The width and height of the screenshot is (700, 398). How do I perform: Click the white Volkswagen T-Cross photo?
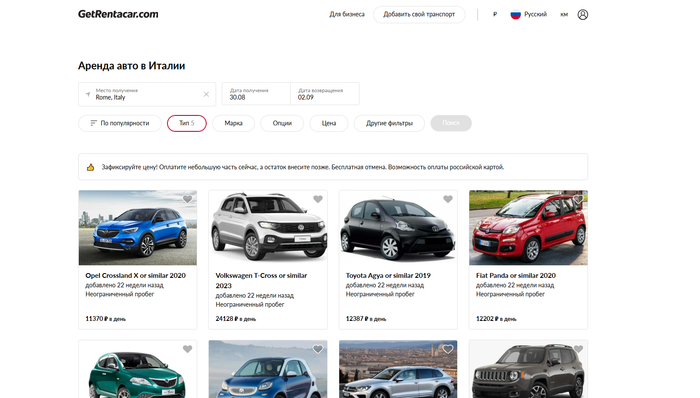[x=268, y=228]
